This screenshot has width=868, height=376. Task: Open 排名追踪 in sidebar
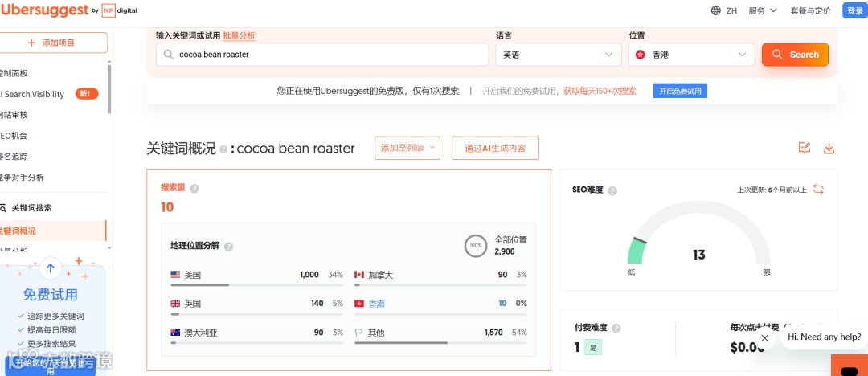(14, 156)
